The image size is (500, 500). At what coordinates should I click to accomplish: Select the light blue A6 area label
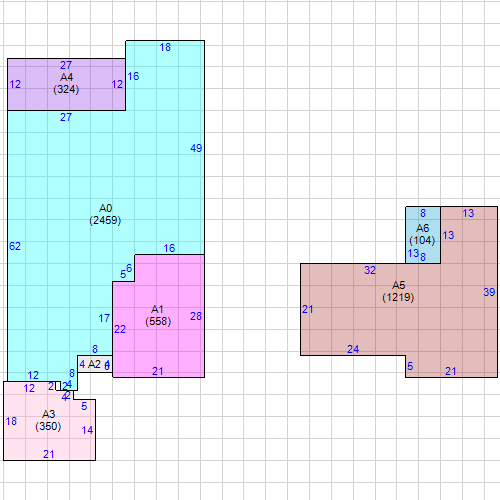pyautogui.click(x=422, y=228)
